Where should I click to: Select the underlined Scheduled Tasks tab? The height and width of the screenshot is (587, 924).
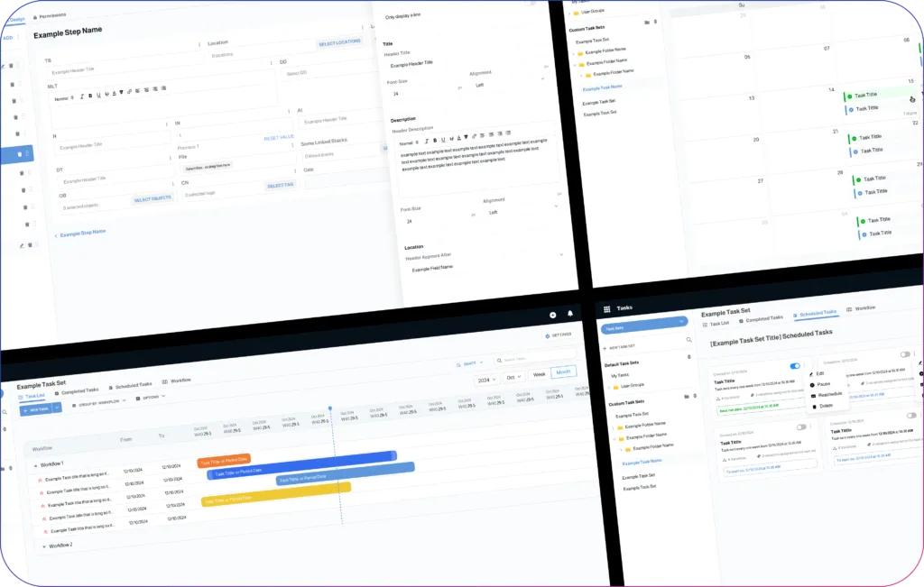pyautogui.click(x=815, y=314)
